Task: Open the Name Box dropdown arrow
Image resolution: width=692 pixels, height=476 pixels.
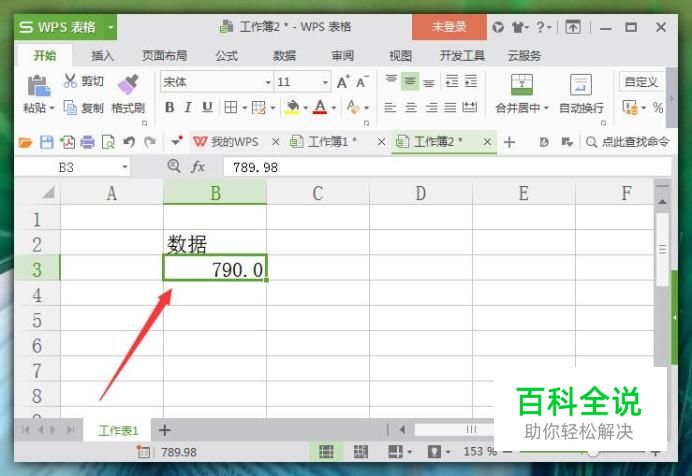Action: click(x=125, y=167)
